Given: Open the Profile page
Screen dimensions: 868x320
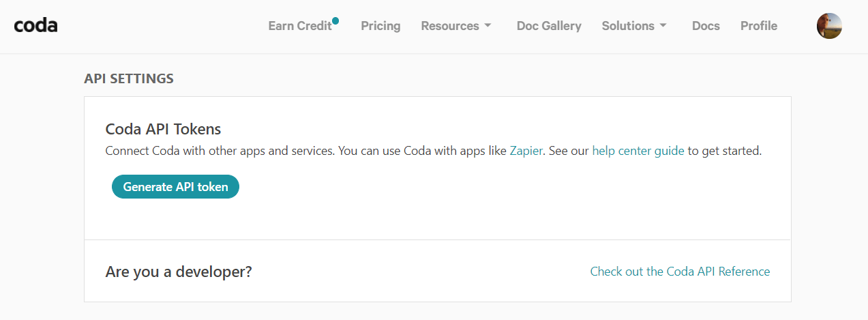Looking at the screenshot, I should pos(759,26).
